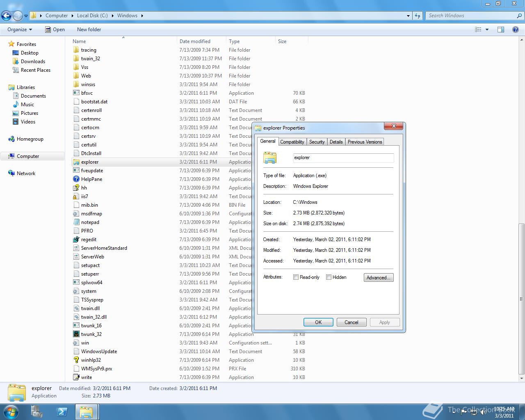Select the notepad file icon

point(76,222)
